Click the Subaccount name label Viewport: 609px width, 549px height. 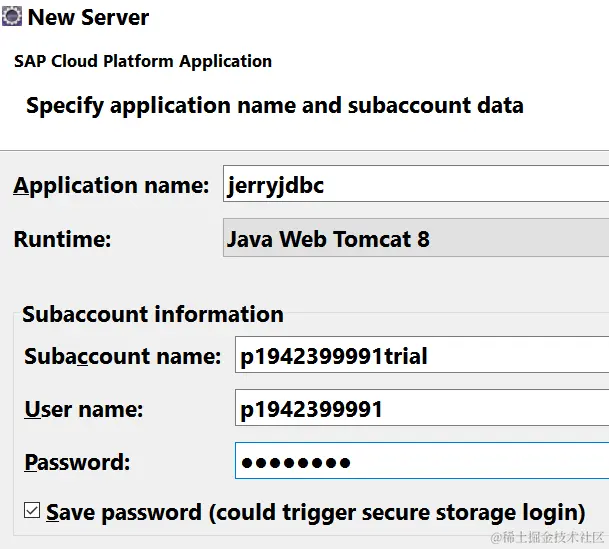pyautogui.click(x=122, y=356)
